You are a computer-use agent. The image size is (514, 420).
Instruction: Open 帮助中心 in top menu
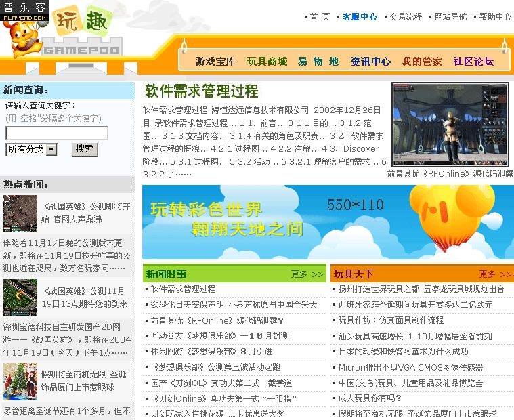click(x=495, y=17)
